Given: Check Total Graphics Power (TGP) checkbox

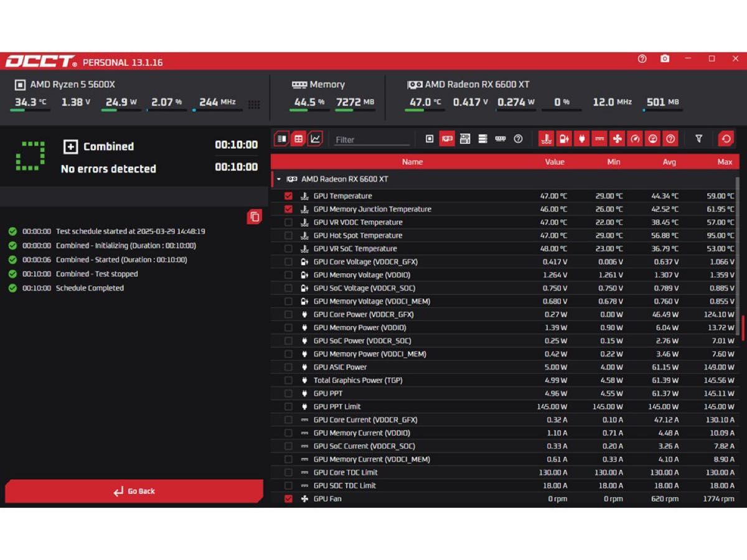Looking at the screenshot, I should pos(288,380).
